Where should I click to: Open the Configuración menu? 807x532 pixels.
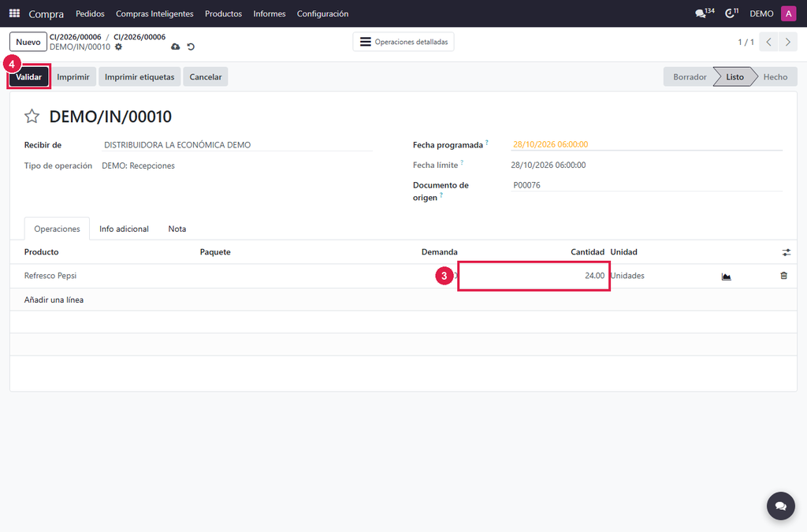(x=322, y=14)
